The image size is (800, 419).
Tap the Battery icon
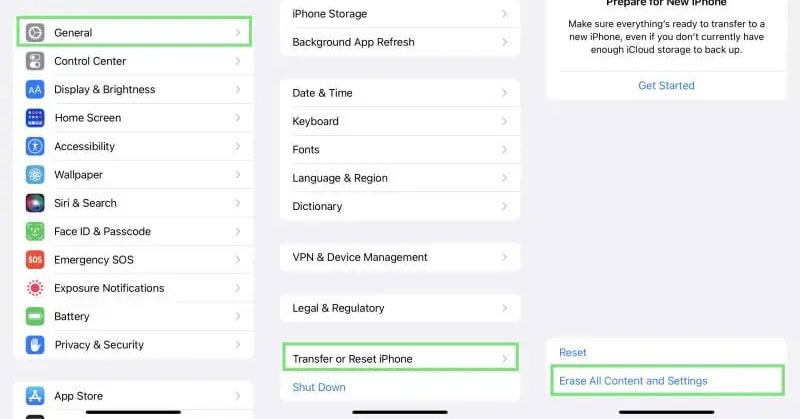pos(36,316)
